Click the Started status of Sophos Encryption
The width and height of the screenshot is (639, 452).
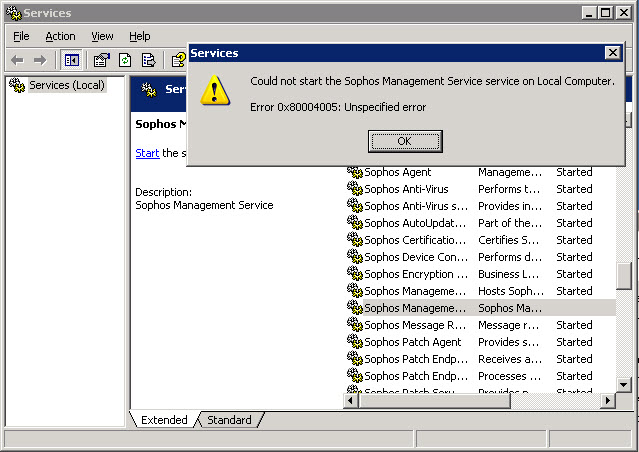tap(574, 274)
